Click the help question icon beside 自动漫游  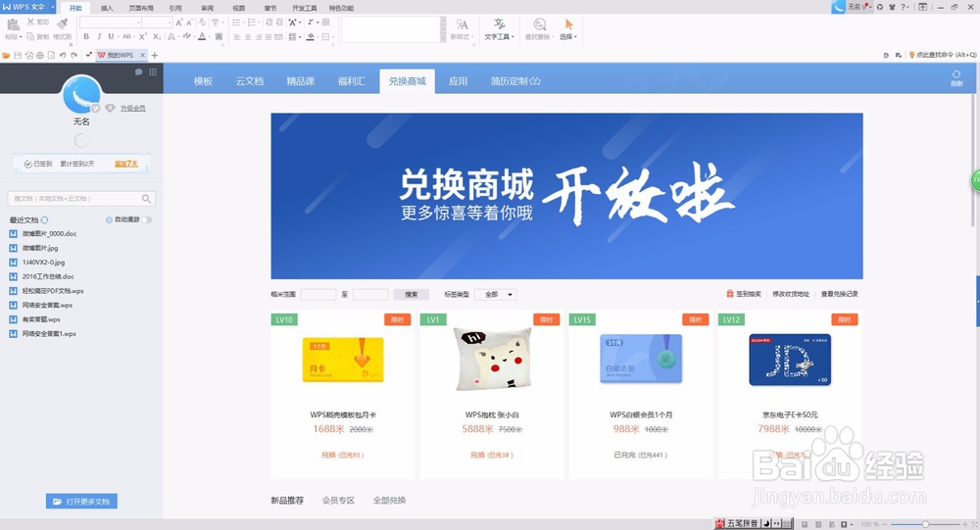[109, 220]
